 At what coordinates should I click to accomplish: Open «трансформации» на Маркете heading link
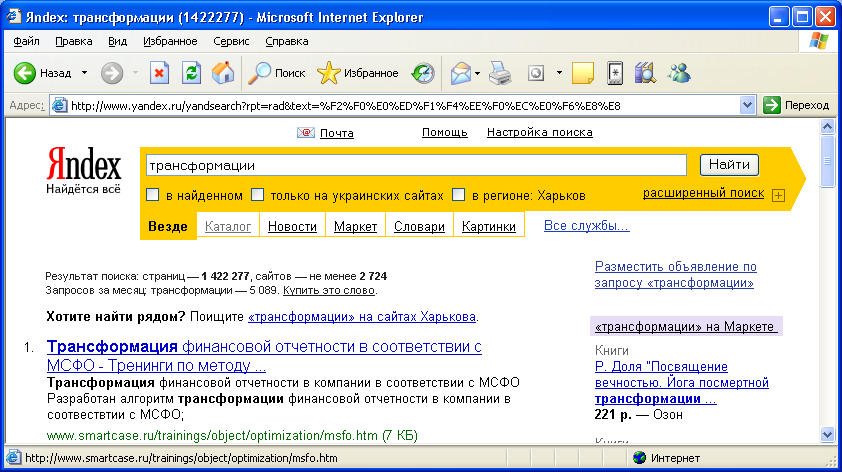click(686, 326)
